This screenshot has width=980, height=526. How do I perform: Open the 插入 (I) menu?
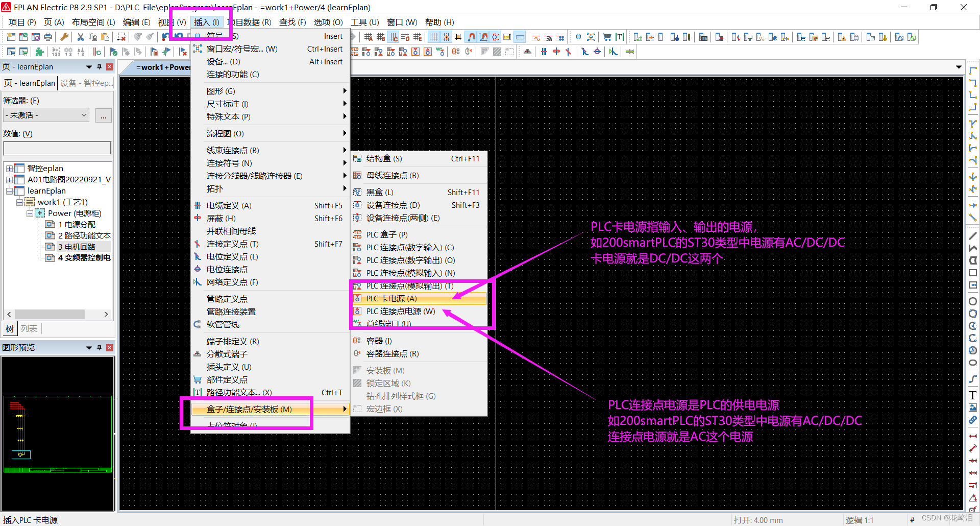207,22
